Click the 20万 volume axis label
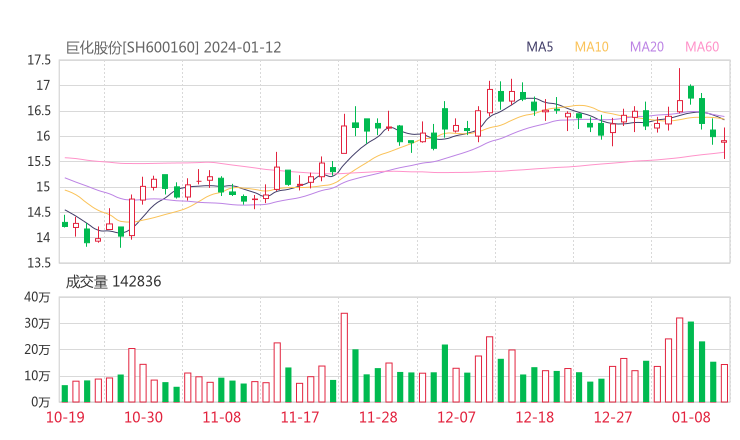Viewport: 740px width, 440px height. point(37,350)
